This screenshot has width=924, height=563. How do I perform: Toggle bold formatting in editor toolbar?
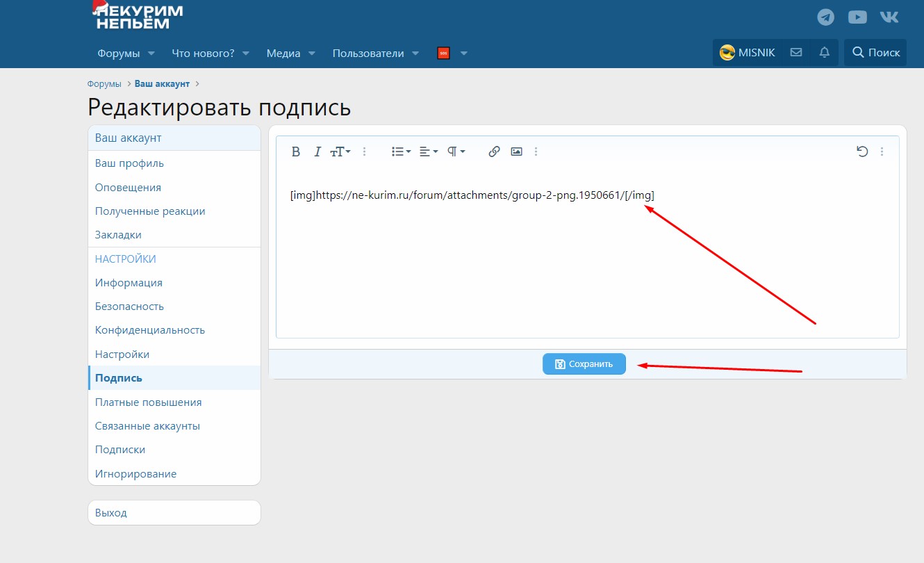[x=296, y=152]
